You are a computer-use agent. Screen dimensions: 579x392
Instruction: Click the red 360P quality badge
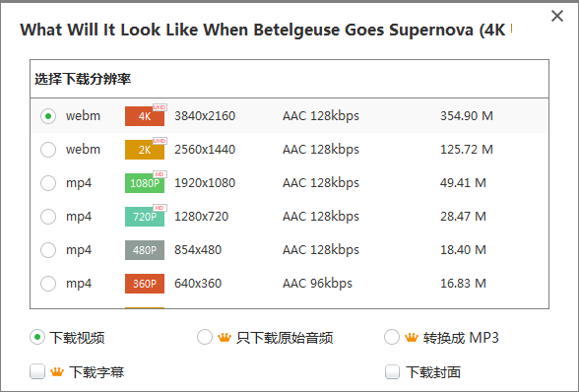pyautogui.click(x=145, y=284)
